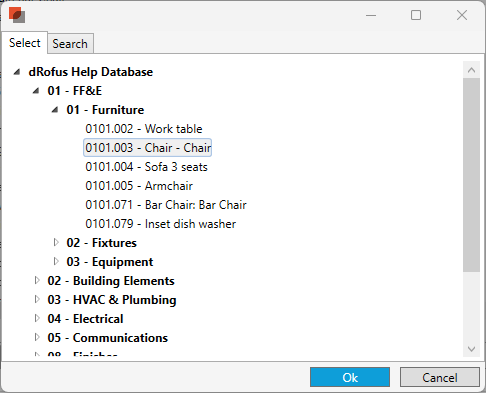This screenshot has height=393, width=486.
Task: Expand the 03 - Equipment node
Action: 56,261
